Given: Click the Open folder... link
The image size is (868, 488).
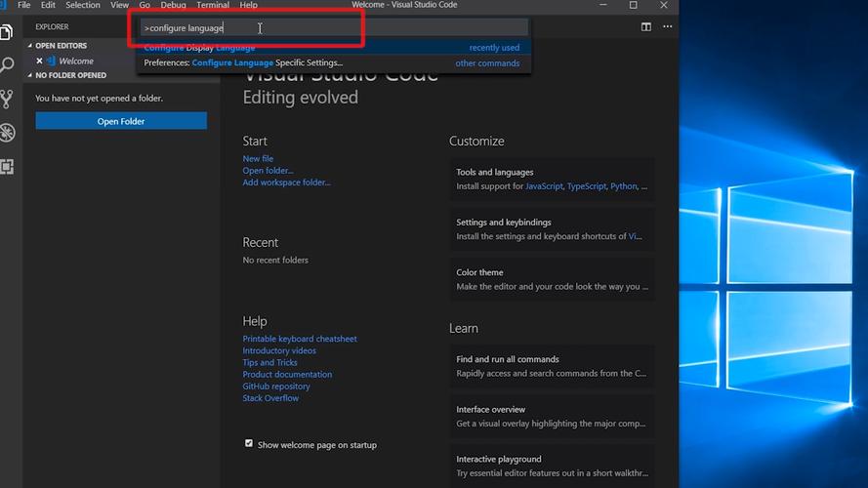Looking at the screenshot, I should tap(268, 171).
